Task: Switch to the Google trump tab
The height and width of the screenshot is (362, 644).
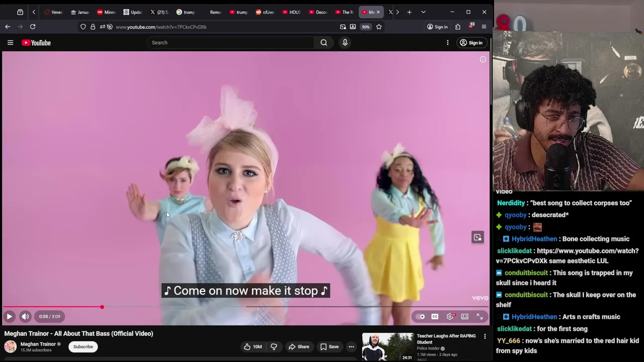Action: pyautogui.click(x=186, y=12)
